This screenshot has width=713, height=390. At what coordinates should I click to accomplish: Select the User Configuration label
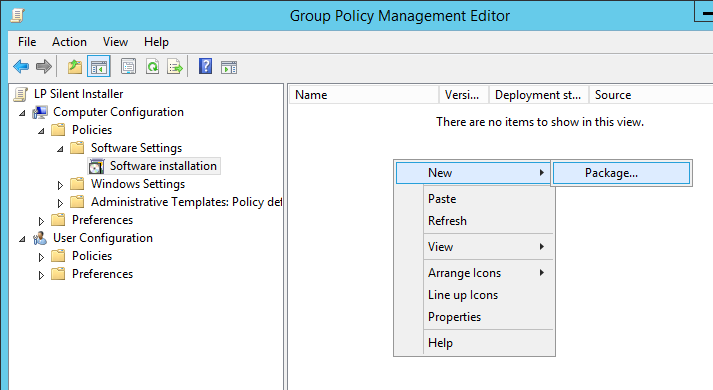point(103,238)
